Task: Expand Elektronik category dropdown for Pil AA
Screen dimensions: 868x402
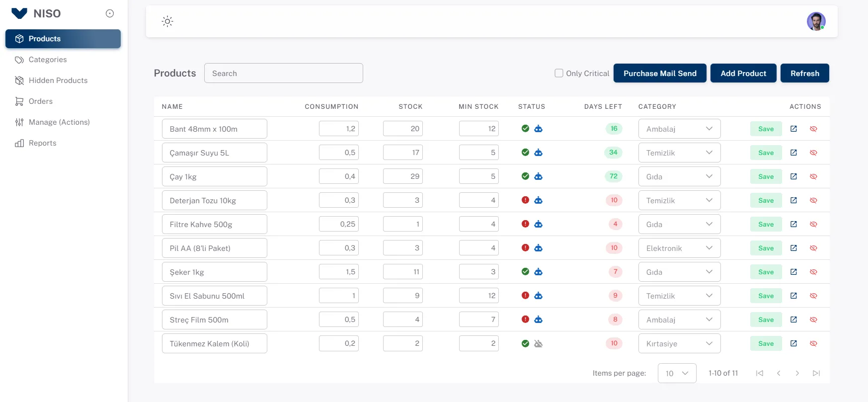Action: point(679,248)
